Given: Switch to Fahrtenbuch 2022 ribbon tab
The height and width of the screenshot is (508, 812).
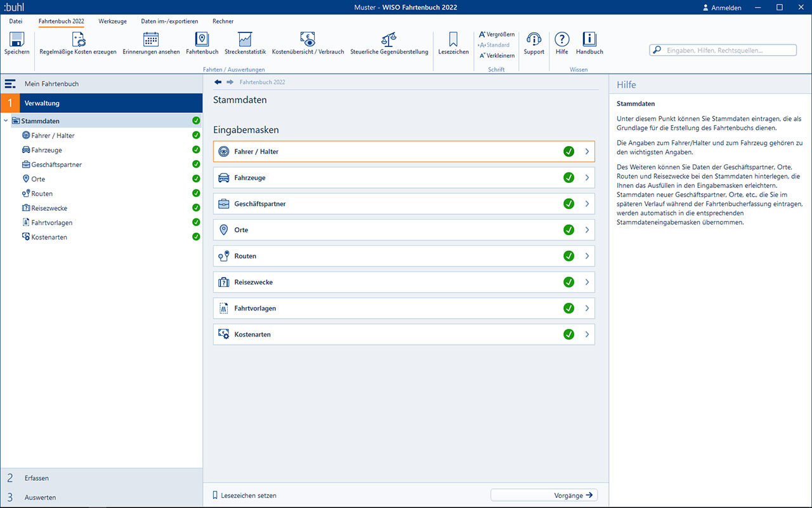Looking at the screenshot, I should 61,21.
